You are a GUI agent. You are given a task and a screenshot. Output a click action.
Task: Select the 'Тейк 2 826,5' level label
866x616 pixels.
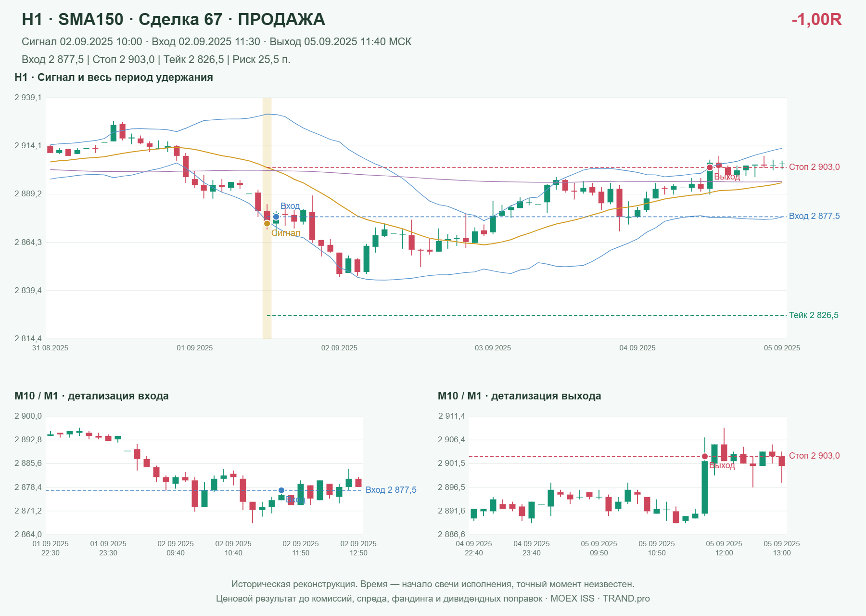point(814,315)
